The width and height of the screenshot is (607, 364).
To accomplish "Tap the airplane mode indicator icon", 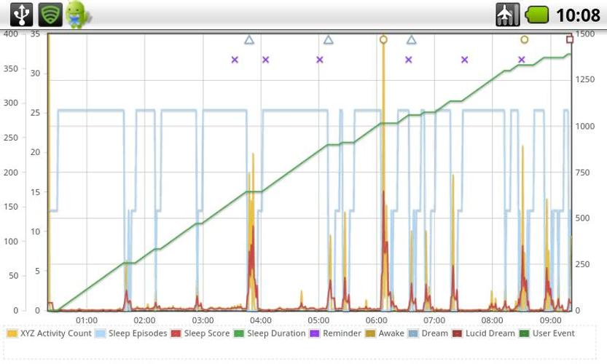I will click(x=507, y=14).
